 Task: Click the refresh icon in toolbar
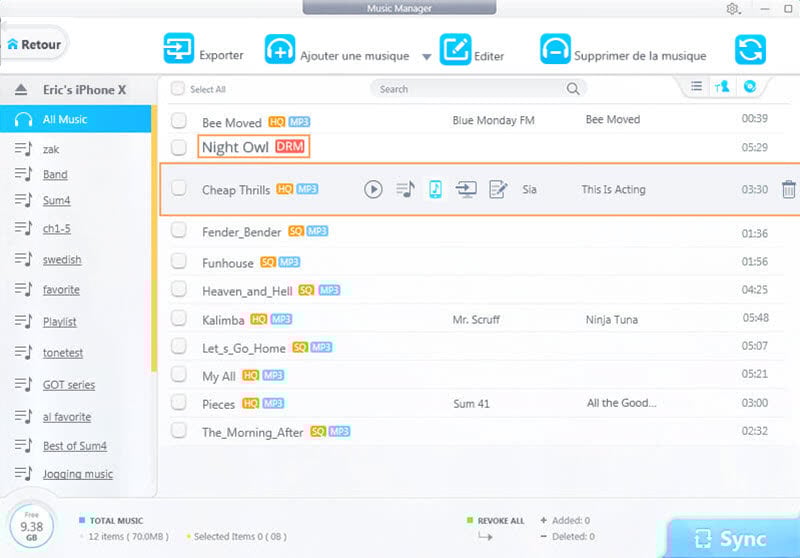point(750,49)
